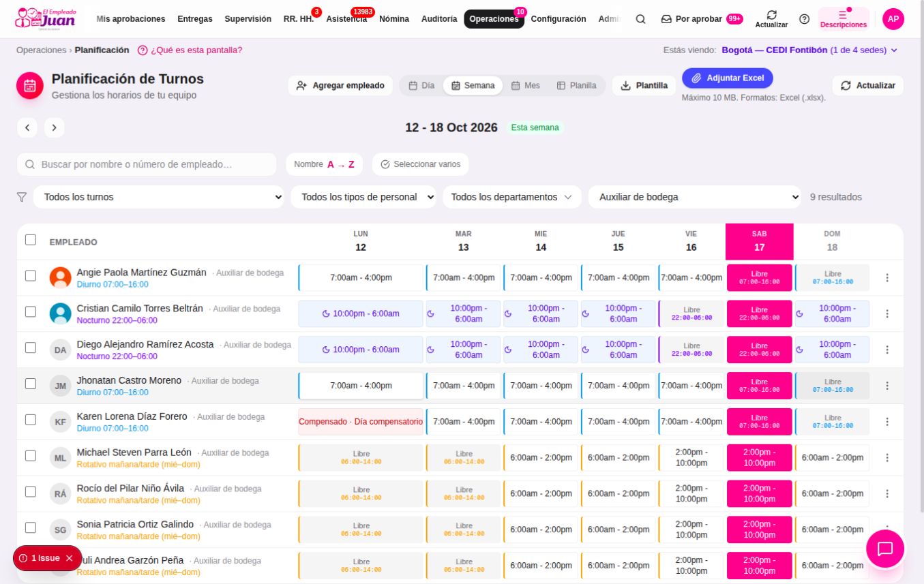Open the ¿Qué es esta pantalla? link
Screen dimensions: 924x584
pyautogui.click(x=190, y=50)
